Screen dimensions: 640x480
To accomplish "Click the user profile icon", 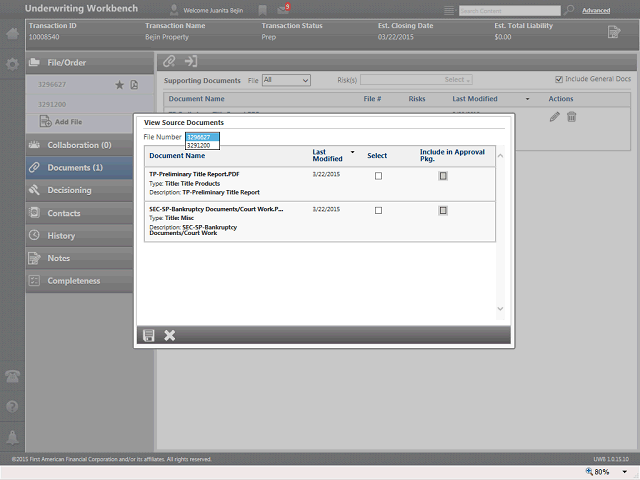I will (x=174, y=10).
